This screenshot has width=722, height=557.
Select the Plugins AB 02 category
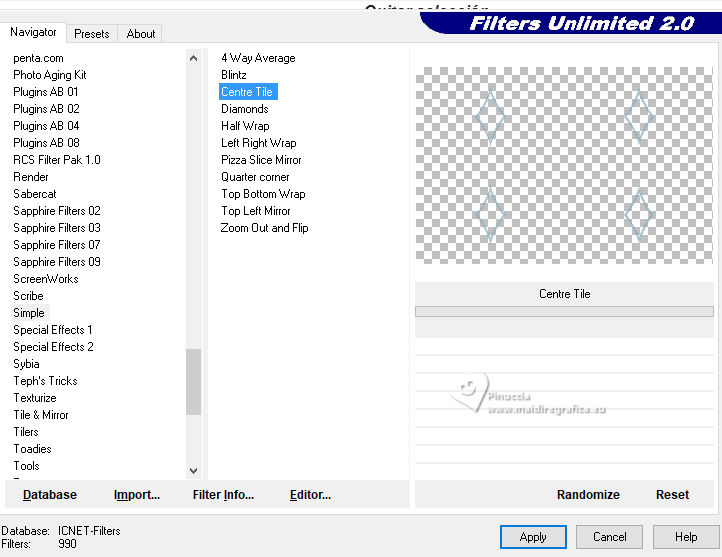(46, 109)
